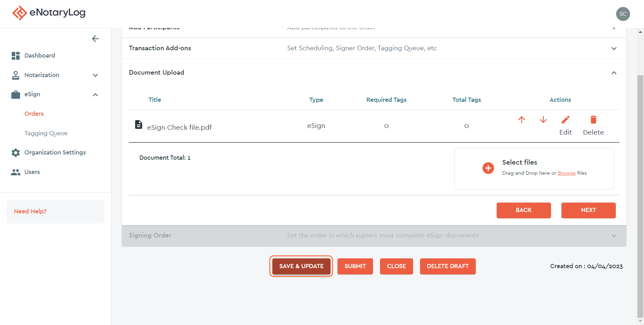
Task: Click the Users people icon
Action: [16, 172]
